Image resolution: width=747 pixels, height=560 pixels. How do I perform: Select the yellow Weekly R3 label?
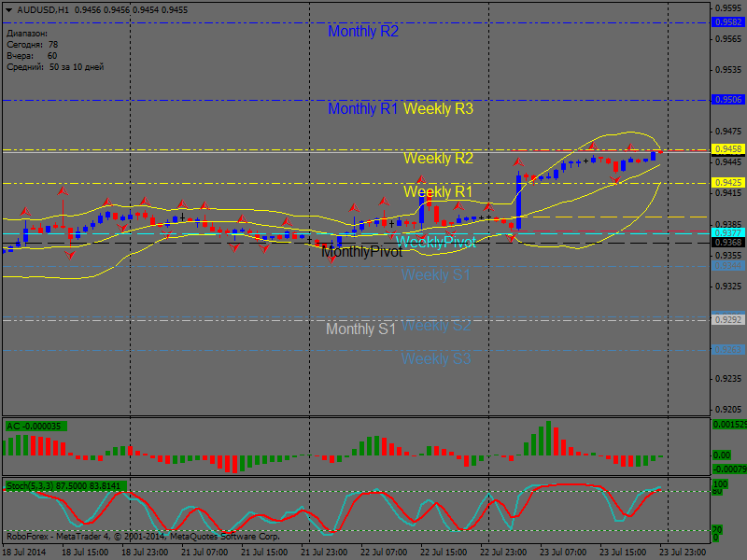pyautogui.click(x=438, y=109)
